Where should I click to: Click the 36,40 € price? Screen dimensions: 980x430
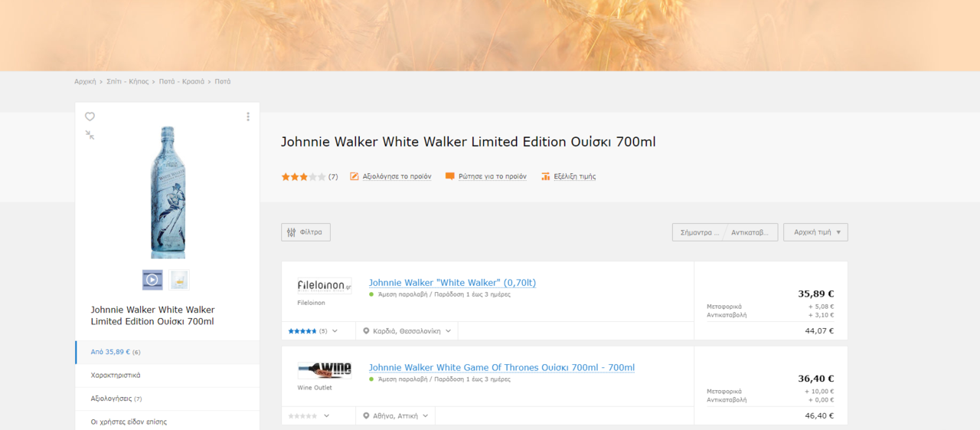tap(816, 379)
